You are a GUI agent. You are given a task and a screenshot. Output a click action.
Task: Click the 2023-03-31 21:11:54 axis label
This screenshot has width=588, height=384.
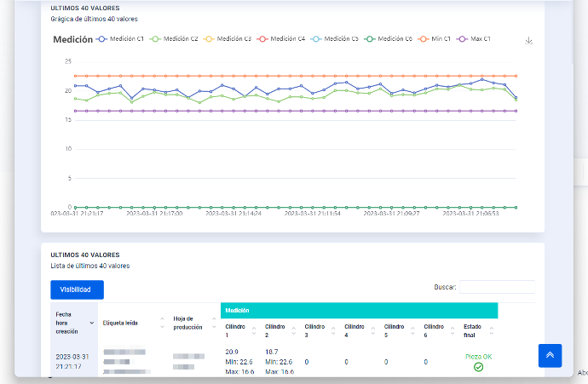(313, 214)
